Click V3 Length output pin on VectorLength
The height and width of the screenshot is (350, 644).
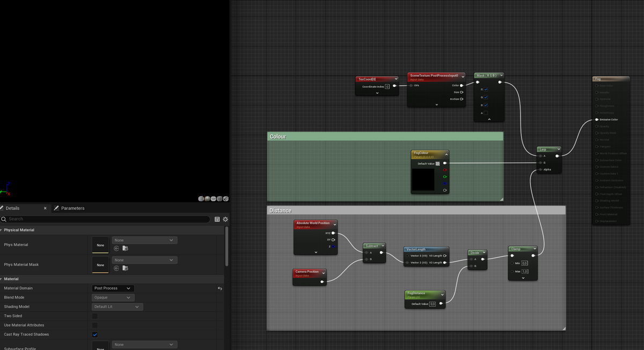[445, 256]
